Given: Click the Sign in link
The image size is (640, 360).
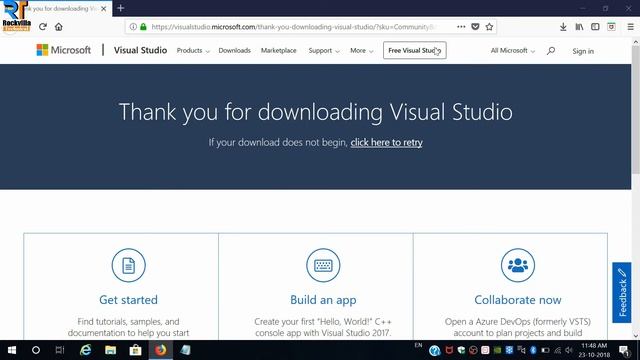Looking at the screenshot, I should (583, 51).
